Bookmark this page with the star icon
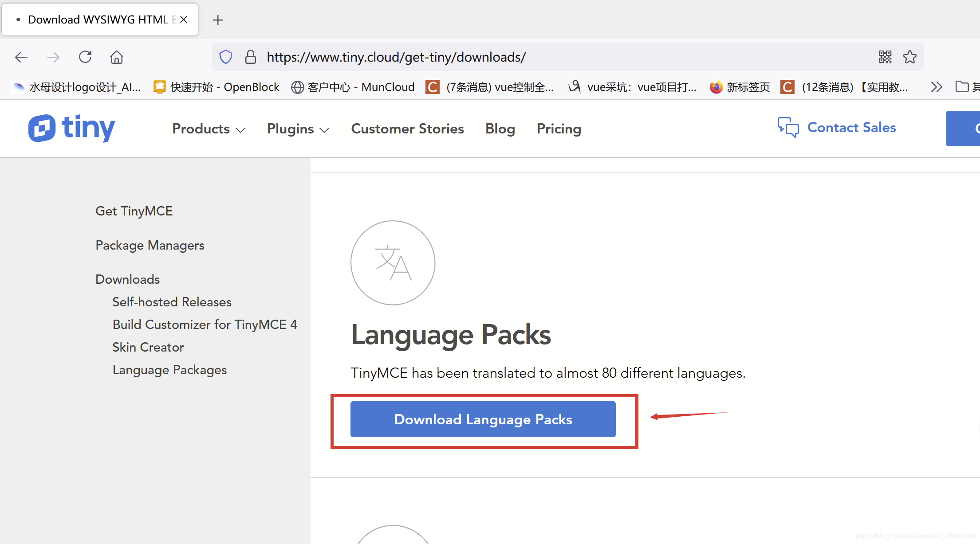 (910, 57)
